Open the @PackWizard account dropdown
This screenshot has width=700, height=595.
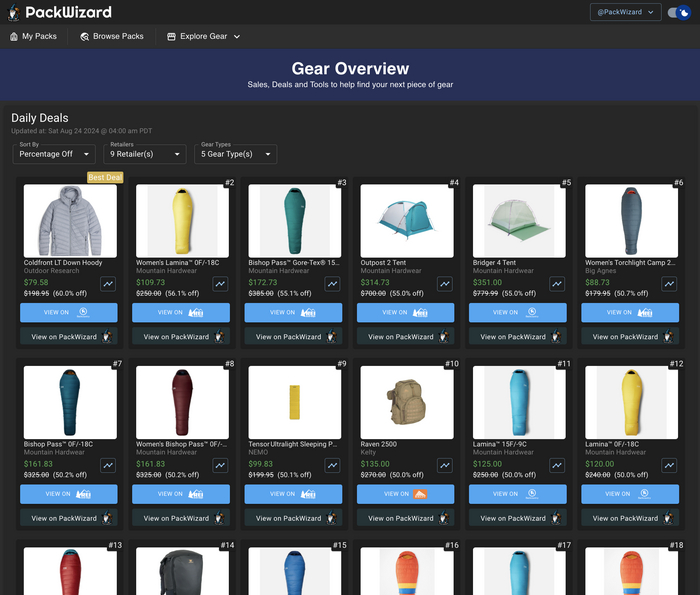[x=625, y=12]
